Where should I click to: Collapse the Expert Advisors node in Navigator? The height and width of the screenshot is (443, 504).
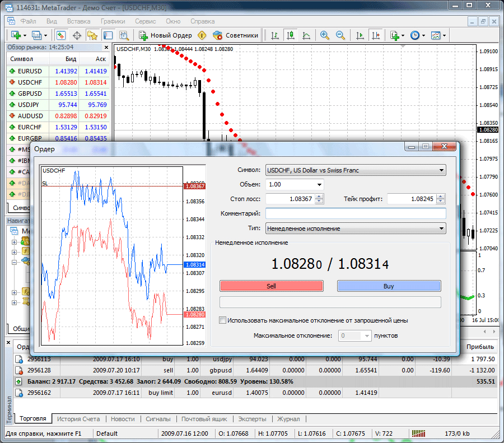(14, 262)
